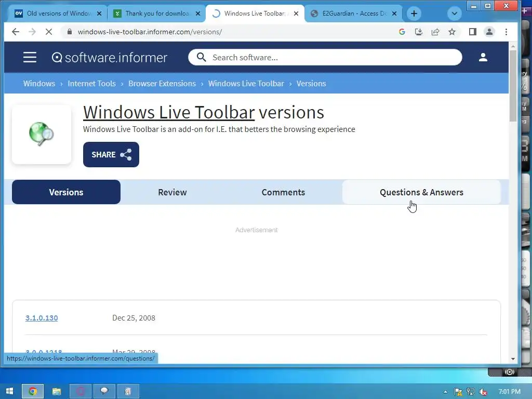Stop loading the page

pos(49,32)
